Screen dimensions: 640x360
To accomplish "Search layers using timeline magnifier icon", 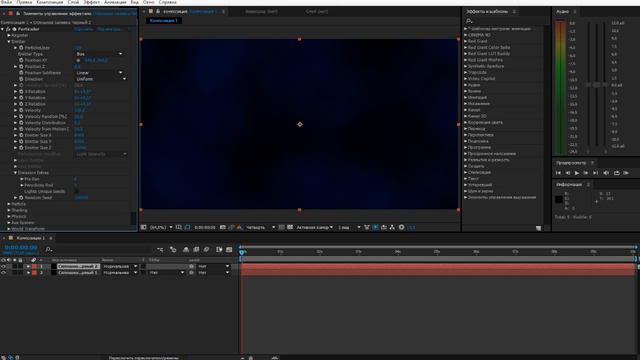I will pyautogui.click(x=48, y=249).
